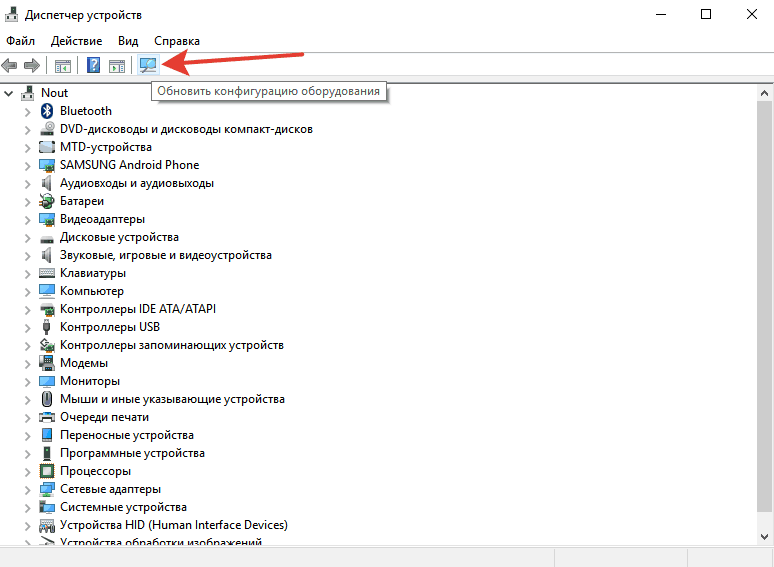Click the Батареи battery icon
The width and height of the screenshot is (774, 567).
47,201
